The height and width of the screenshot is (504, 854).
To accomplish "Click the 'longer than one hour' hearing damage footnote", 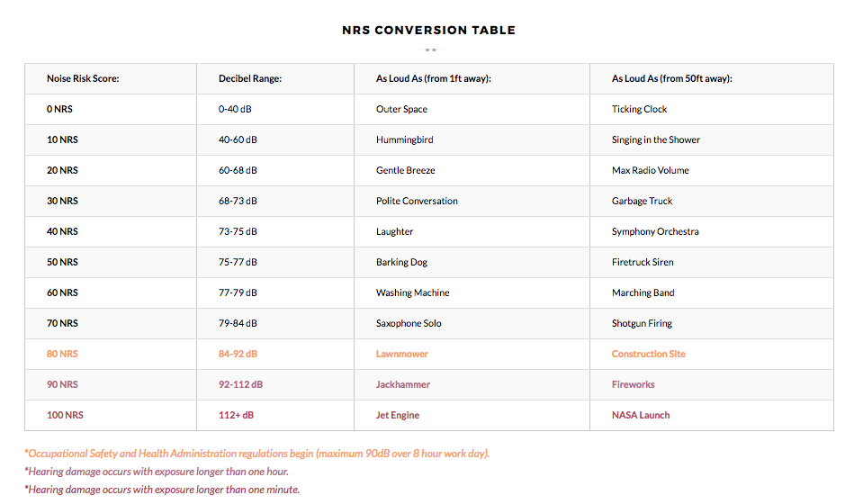I will [x=157, y=472].
